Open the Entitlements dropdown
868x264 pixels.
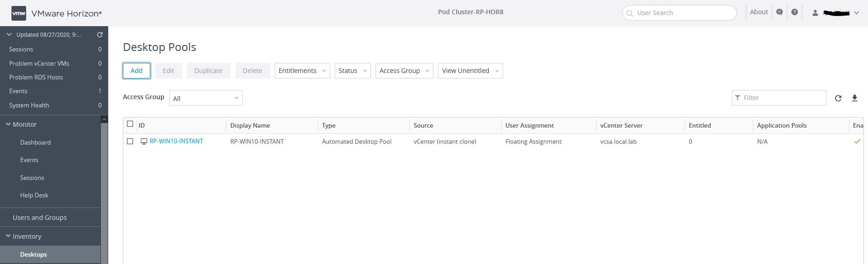click(x=302, y=71)
